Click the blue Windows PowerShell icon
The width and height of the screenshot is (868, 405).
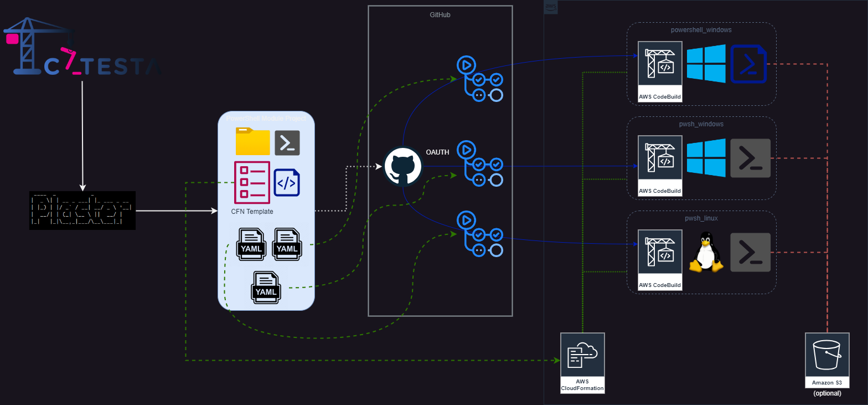[749, 64]
